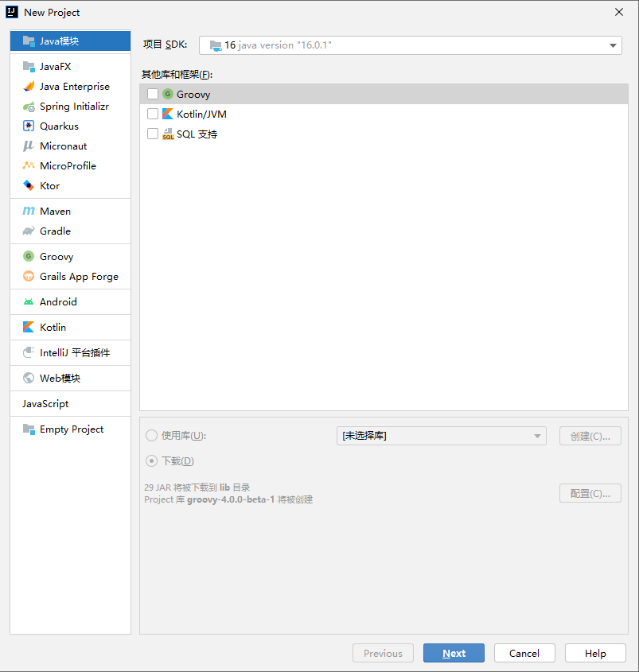
Task: Click the Previous button
Action: coord(383,653)
